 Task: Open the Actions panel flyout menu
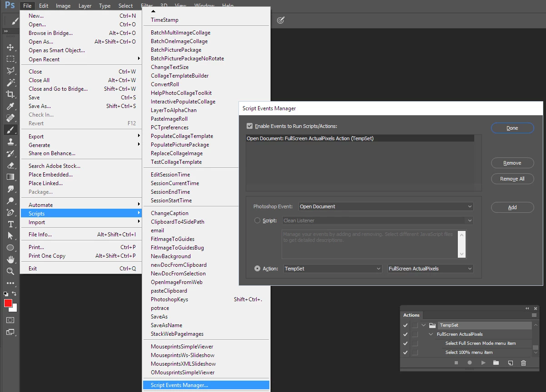tap(534, 315)
